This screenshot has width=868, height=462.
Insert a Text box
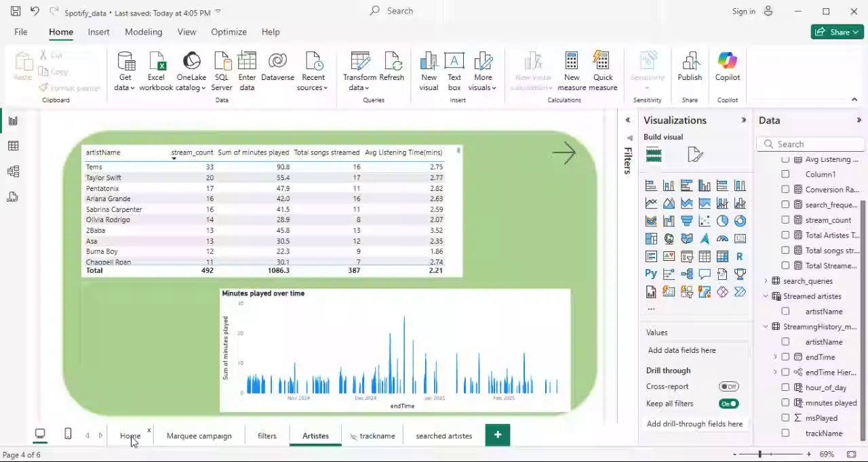(454, 71)
